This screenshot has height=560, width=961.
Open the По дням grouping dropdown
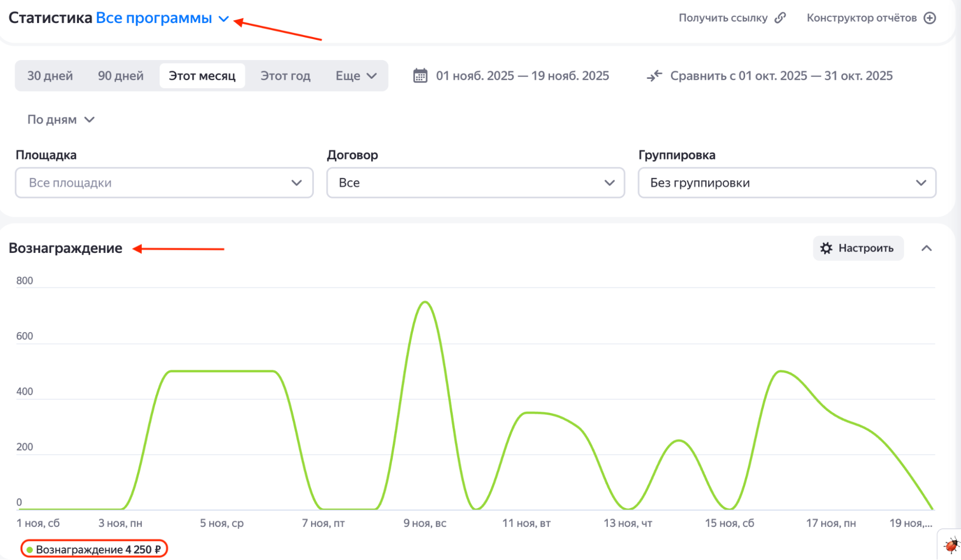pyautogui.click(x=61, y=119)
